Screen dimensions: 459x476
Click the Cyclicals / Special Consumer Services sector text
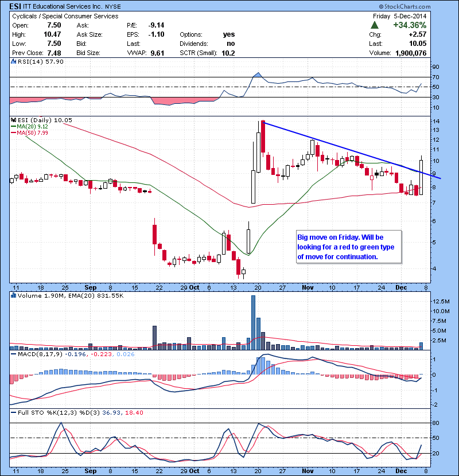point(65,16)
